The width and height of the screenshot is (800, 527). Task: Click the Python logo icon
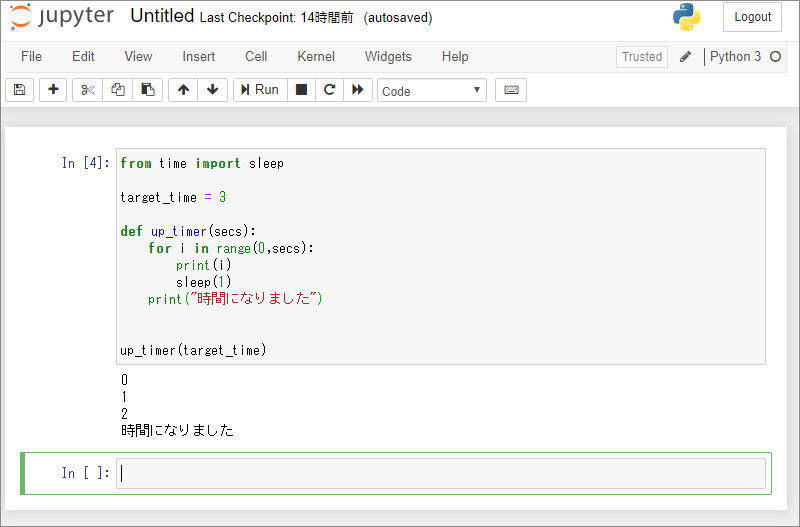coord(686,17)
